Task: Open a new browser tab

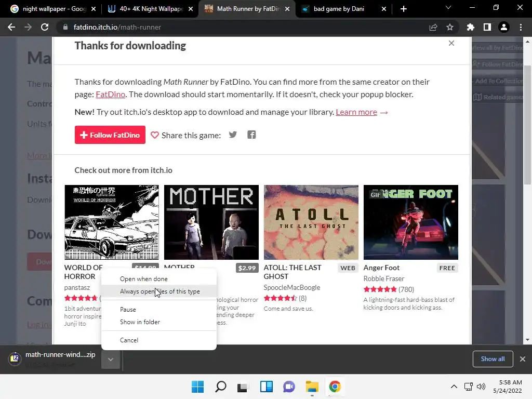Action: pos(403,9)
